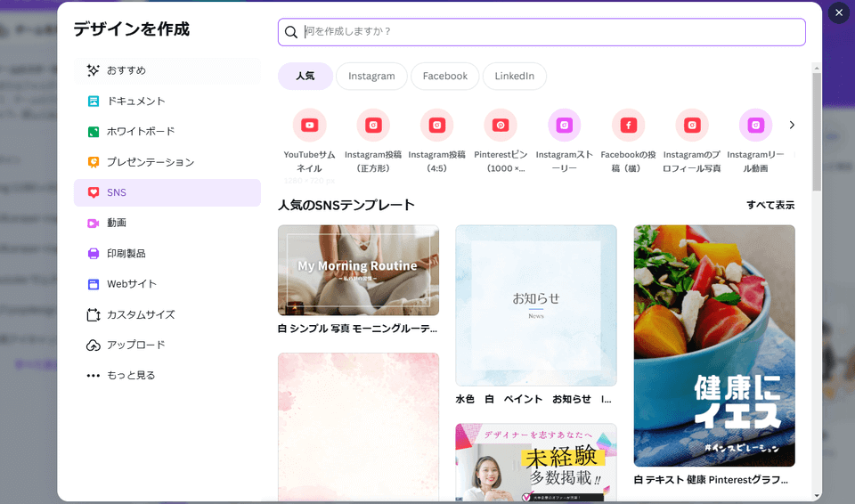Open the おすすめ category

click(167, 70)
